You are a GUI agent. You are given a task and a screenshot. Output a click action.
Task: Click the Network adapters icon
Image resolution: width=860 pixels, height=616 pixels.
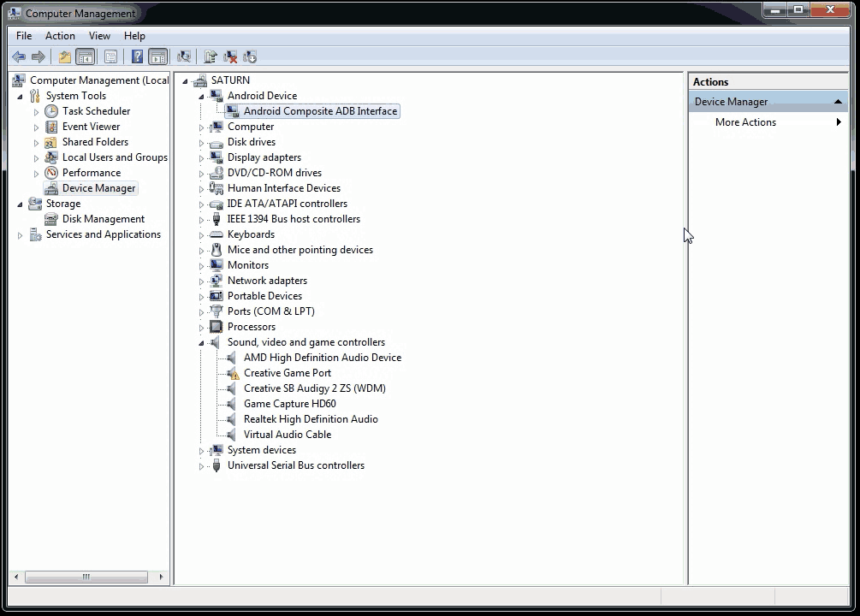coord(216,281)
